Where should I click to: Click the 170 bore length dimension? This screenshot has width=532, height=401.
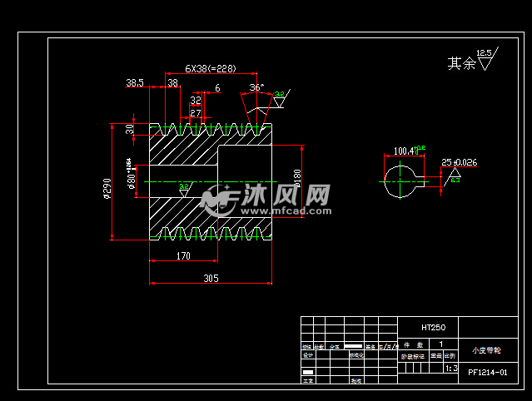pyautogui.click(x=183, y=256)
